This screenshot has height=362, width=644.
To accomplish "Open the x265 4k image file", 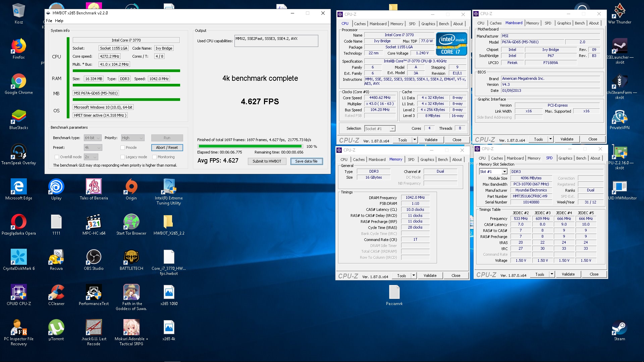I will tap(169, 330).
